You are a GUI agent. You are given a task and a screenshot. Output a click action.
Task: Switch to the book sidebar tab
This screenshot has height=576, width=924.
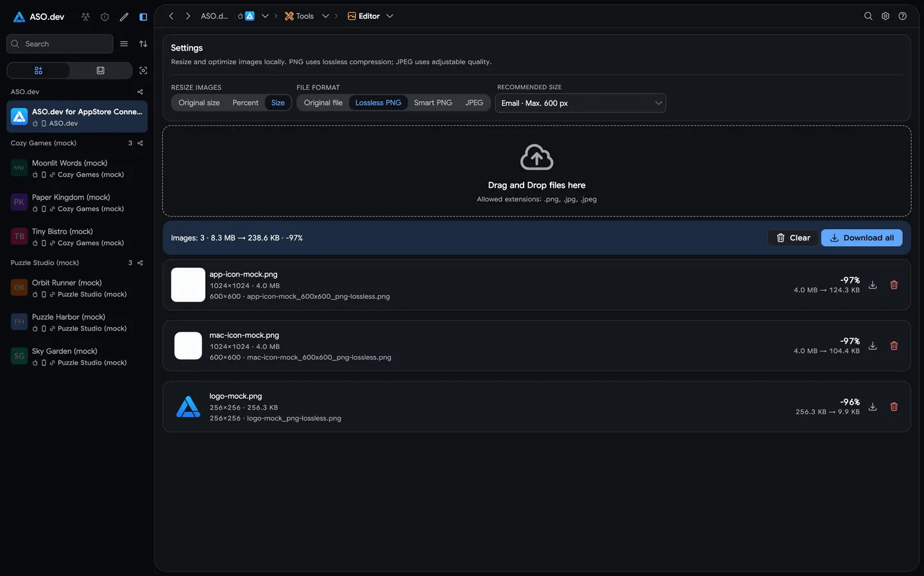[x=101, y=71]
